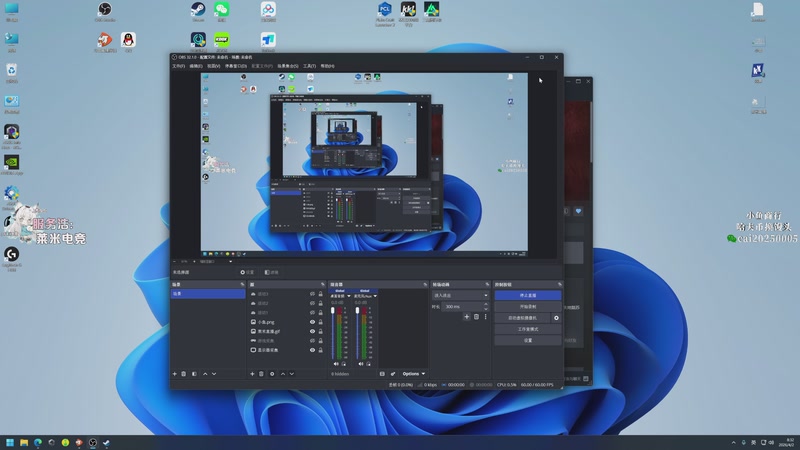Viewport: 800px width, 450px height.
Task: Toggle lock on 小鱼.png source
Action: pos(322,322)
